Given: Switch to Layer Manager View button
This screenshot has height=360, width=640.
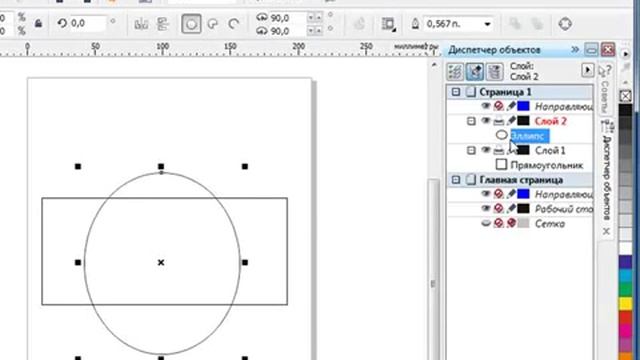Looking at the screenshot, I should click(495, 72).
